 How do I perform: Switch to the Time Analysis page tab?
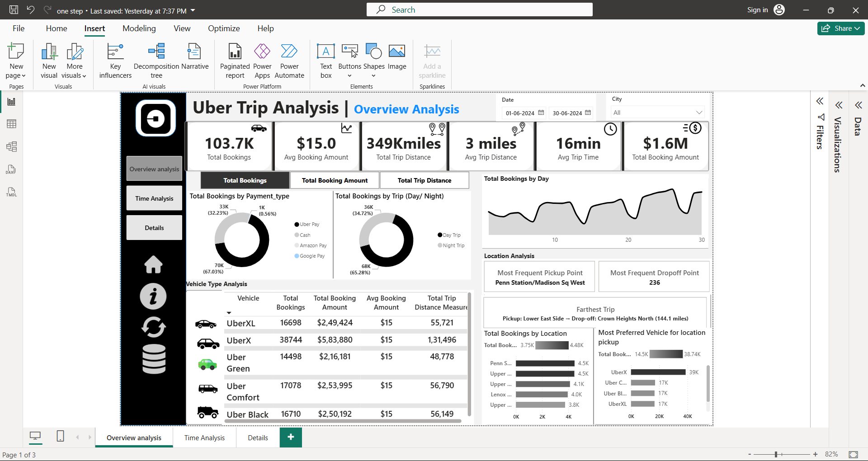tap(204, 437)
